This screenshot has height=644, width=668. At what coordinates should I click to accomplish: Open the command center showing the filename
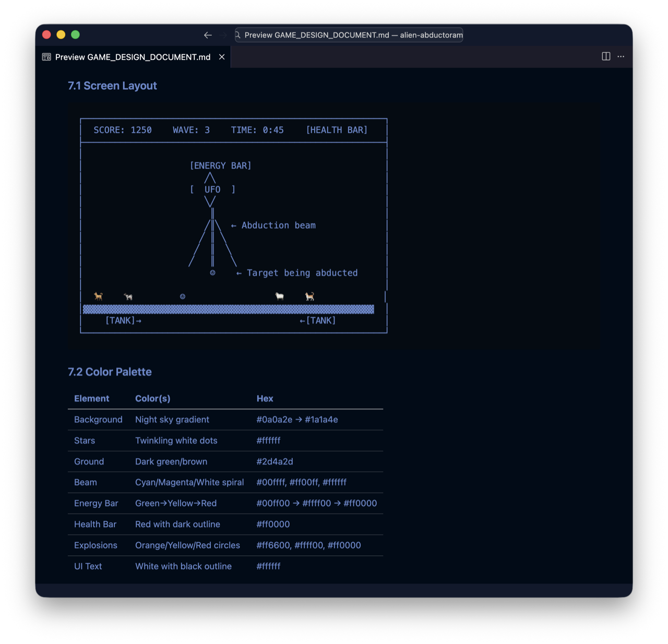point(349,35)
